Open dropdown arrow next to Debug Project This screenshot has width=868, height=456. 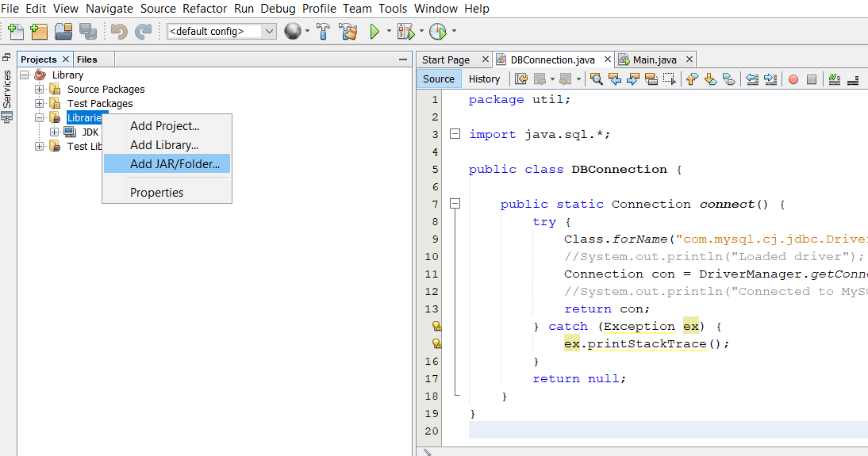421,32
